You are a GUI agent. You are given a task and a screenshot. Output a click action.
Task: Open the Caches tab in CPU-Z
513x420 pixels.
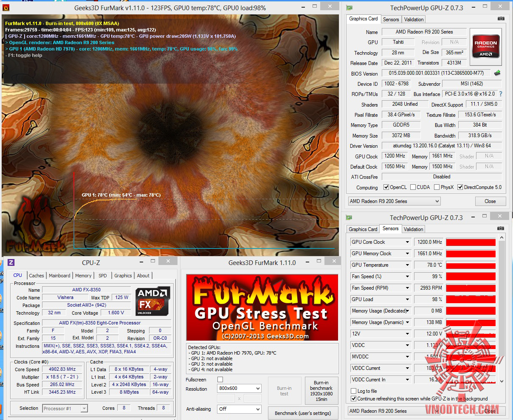point(37,276)
